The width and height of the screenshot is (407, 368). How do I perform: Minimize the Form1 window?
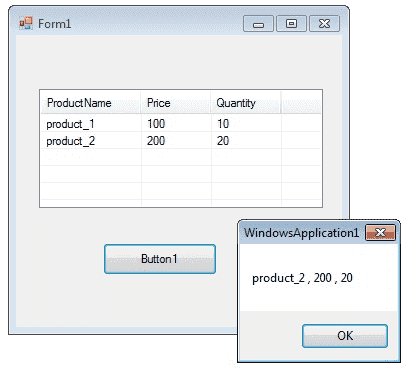258,24
